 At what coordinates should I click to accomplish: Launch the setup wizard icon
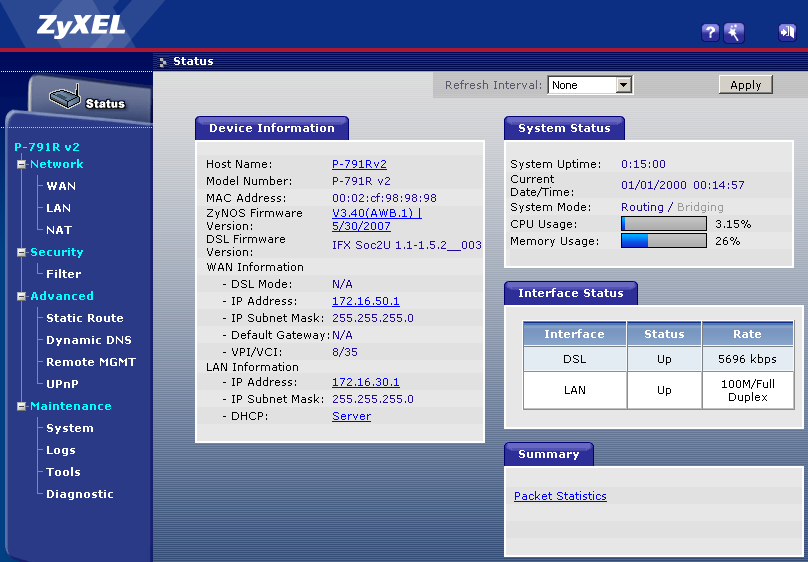(x=734, y=32)
